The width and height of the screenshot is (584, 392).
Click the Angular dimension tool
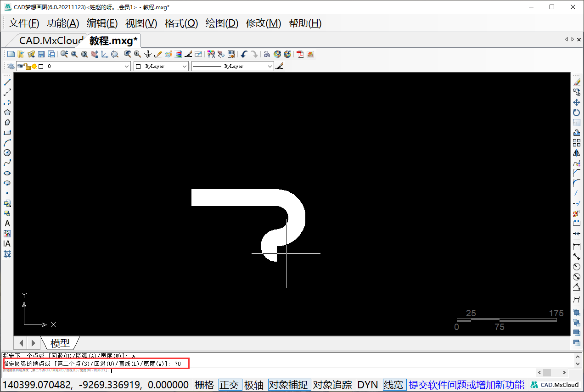(x=577, y=287)
